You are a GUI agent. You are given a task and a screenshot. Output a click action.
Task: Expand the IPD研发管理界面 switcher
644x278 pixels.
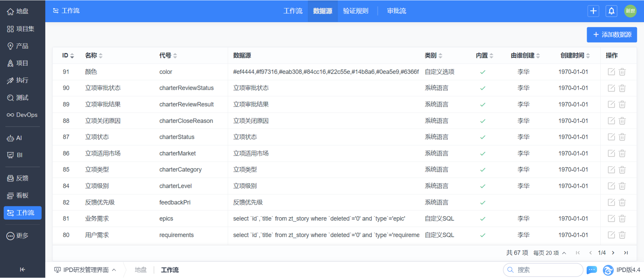click(x=85, y=270)
